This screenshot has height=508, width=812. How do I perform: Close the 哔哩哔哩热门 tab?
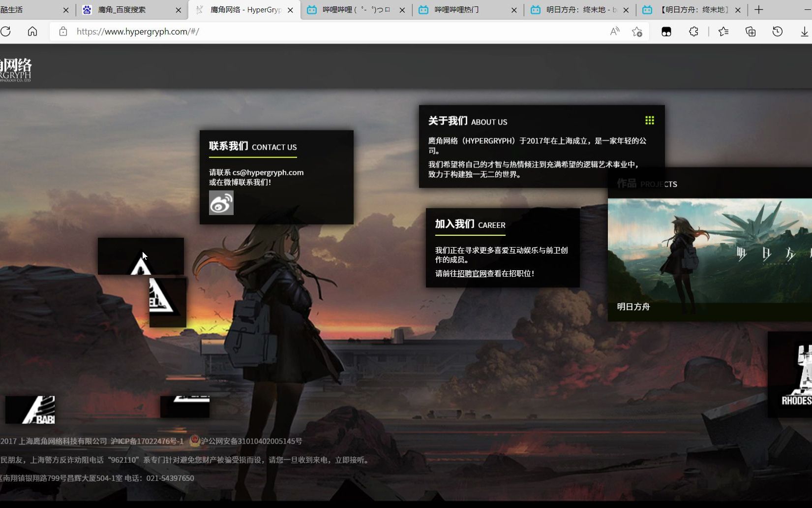coord(514,10)
